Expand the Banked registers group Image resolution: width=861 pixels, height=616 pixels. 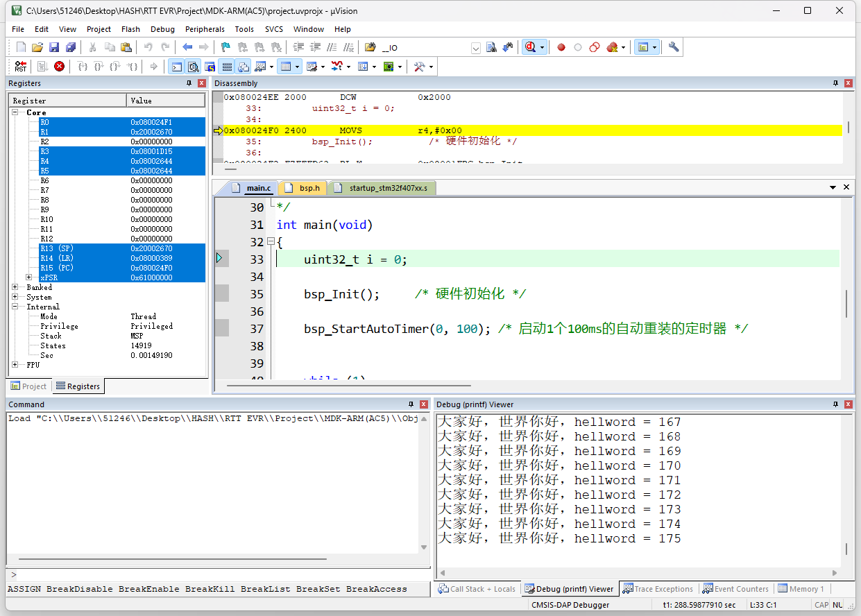click(x=15, y=287)
